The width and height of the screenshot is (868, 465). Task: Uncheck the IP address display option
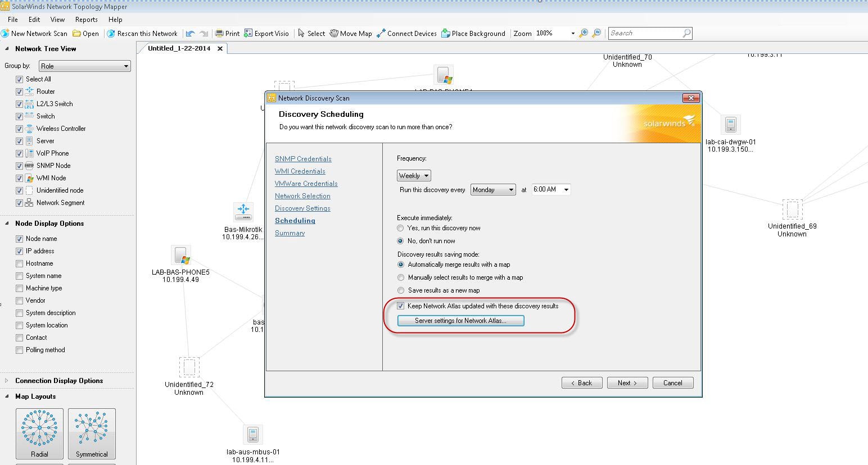[x=20, y=251]
